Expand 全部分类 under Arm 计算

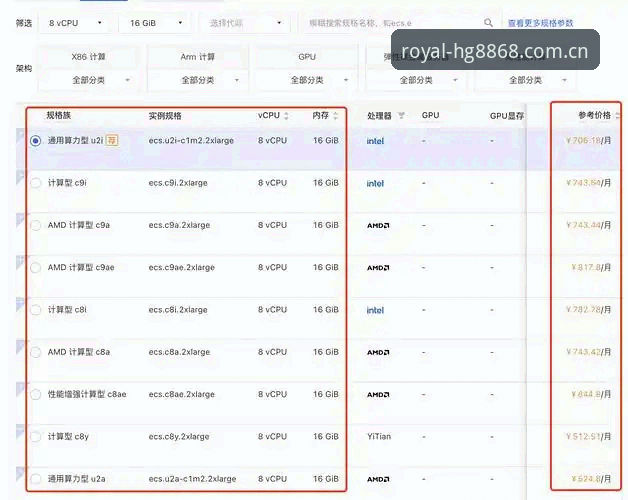[198, 80]
